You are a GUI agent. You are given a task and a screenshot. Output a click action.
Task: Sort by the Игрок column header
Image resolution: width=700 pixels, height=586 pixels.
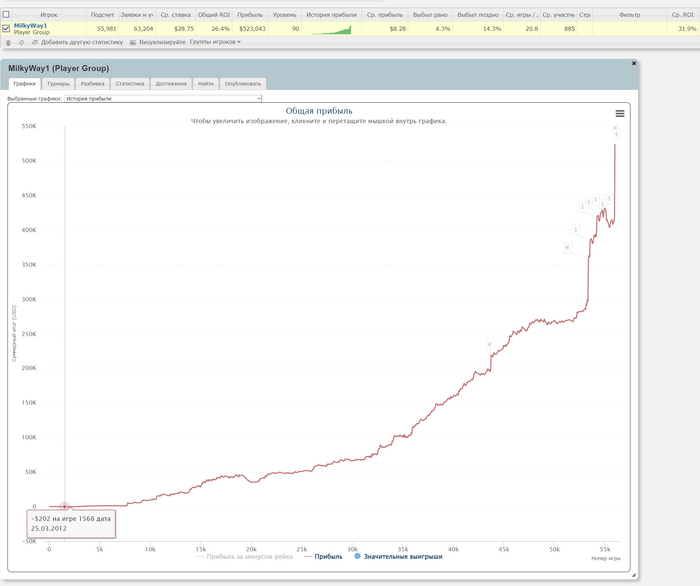[x=49, y=15]
